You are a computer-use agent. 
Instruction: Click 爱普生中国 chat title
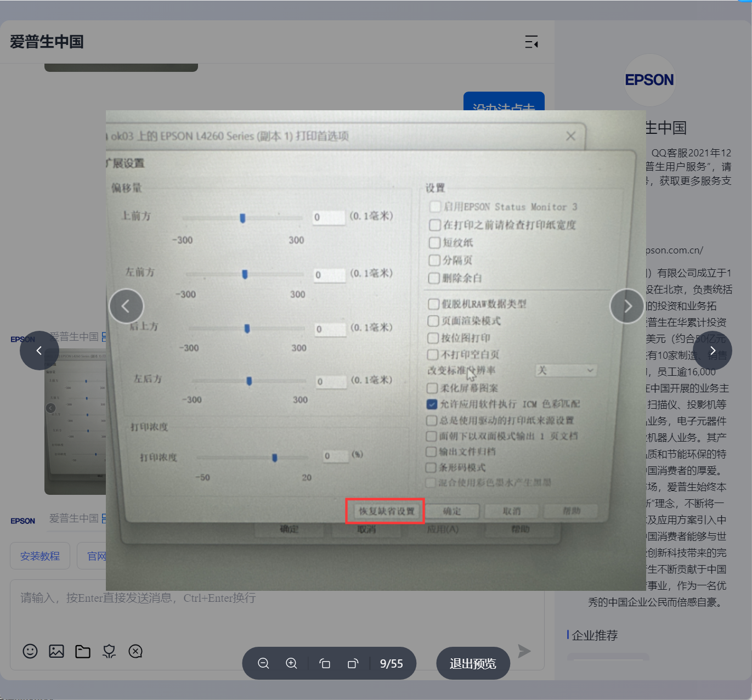[x=47, y=42]
